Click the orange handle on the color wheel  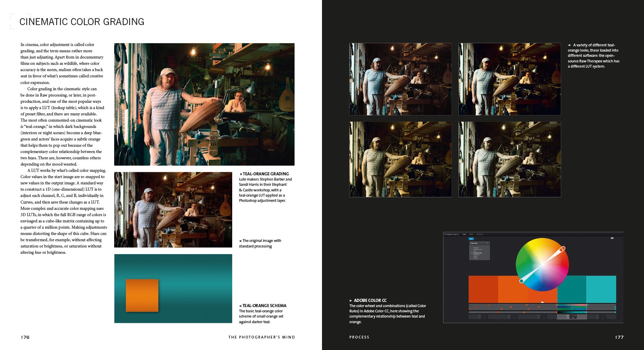tap(562, 249)
